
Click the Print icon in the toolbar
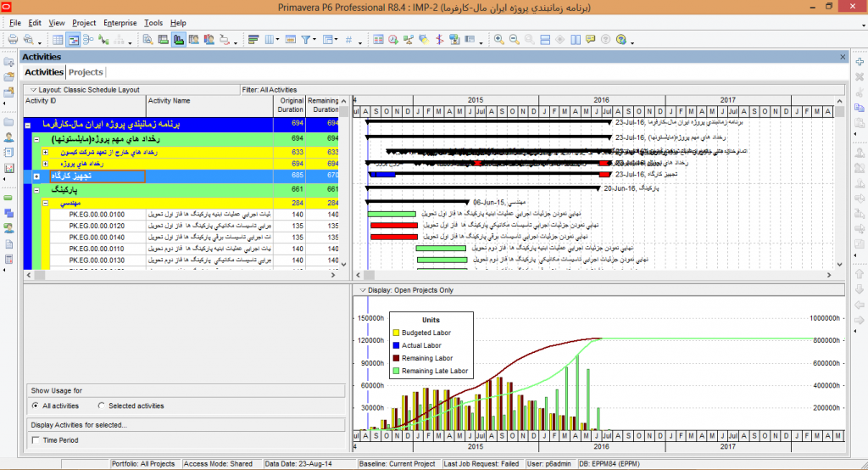(x=14, y=40)
